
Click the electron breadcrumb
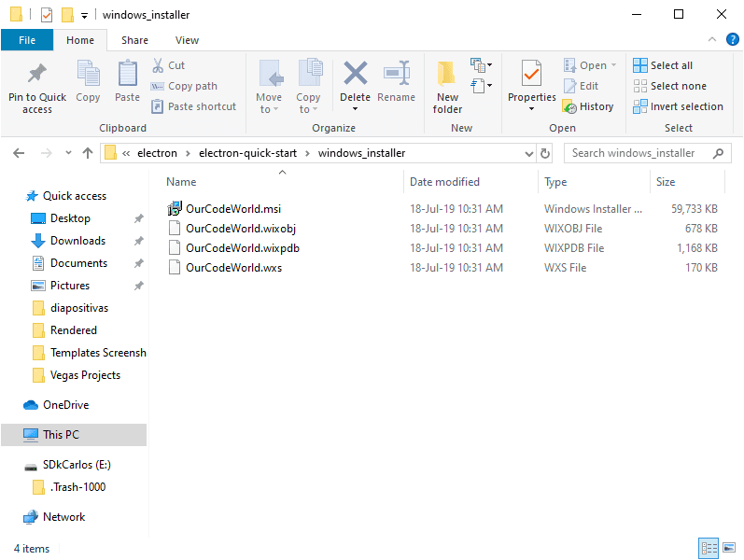157,153
